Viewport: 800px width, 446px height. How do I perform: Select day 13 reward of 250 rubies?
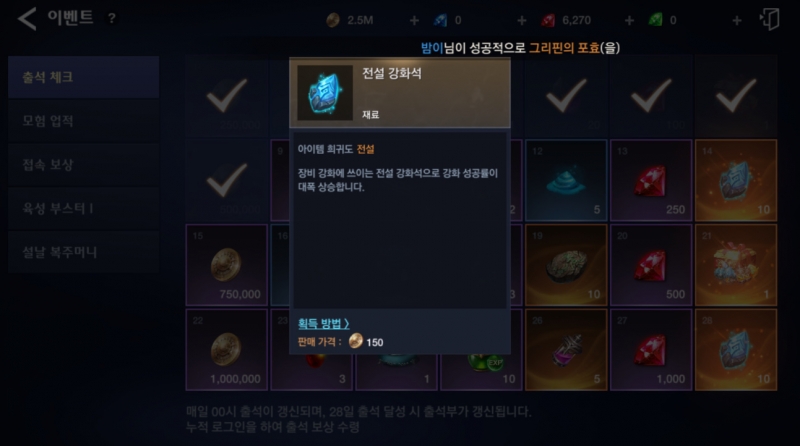click(651, 180)
